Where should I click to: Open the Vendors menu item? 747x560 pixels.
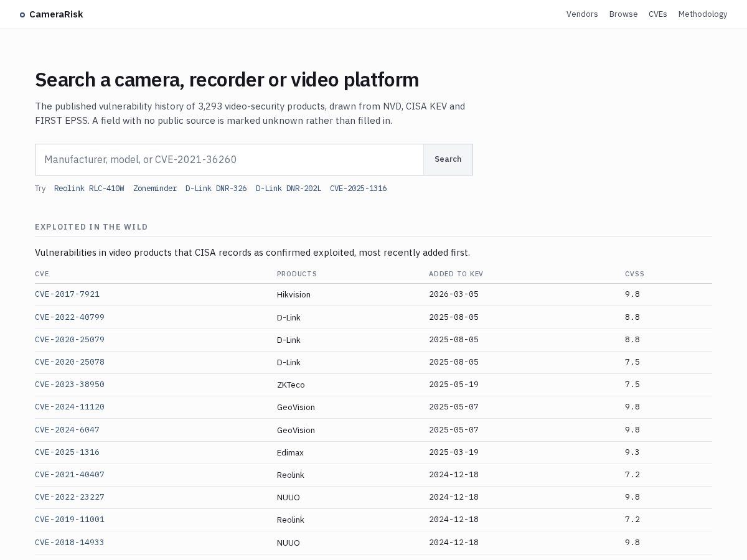point(582,14)
